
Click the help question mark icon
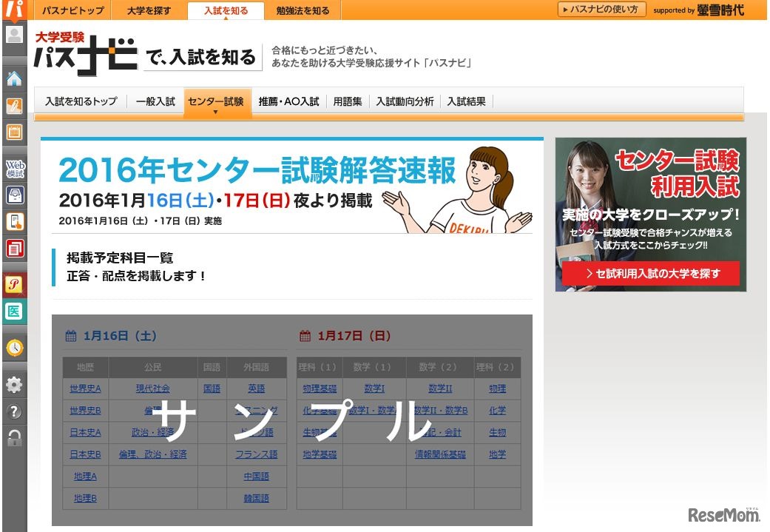[14, 411]
